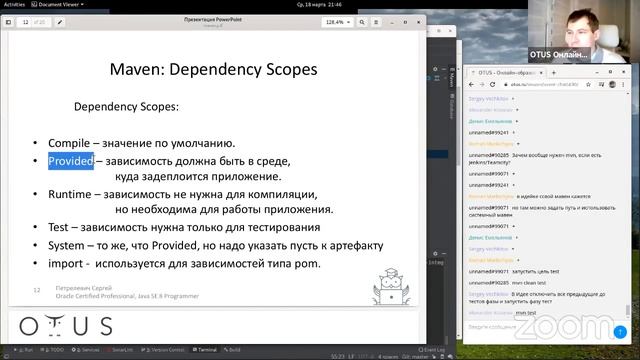The height and width of the screenshot is (360, 640).
Task: Close the OTUS browser tab
Action: 541,73
